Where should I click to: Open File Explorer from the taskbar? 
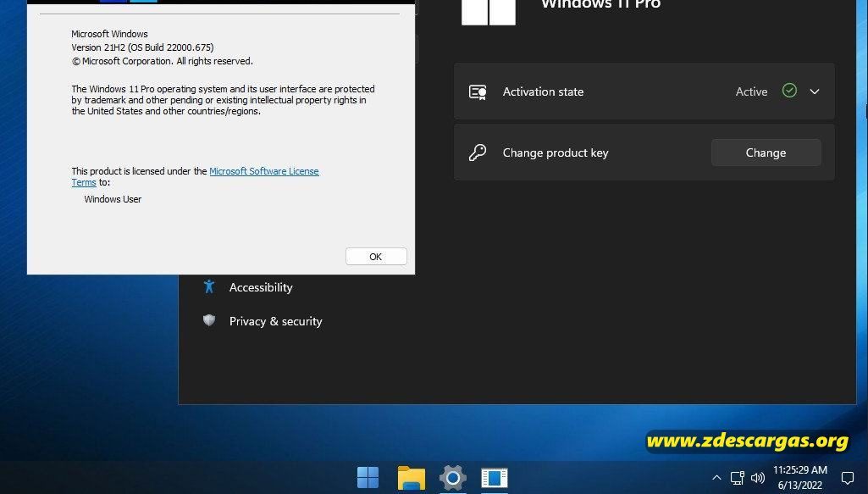coord(411,477)
